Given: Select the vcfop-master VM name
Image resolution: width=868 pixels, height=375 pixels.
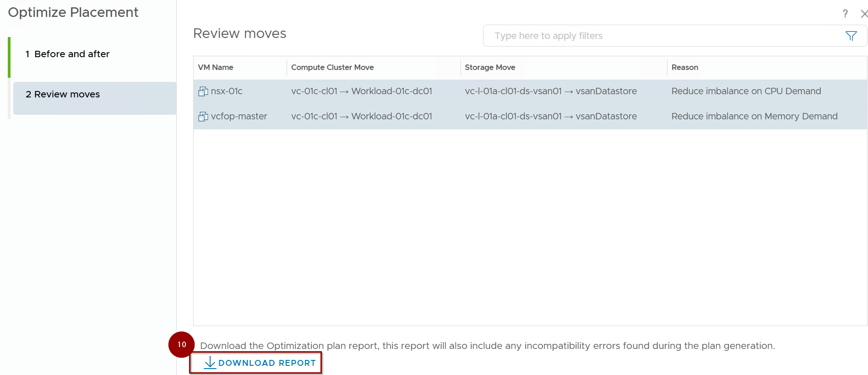Looking at the screenshot, I should click(239, 117).
